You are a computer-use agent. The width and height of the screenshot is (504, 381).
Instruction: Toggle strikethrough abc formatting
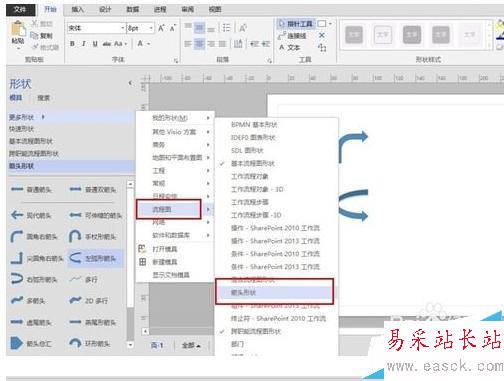click(107, 44)
